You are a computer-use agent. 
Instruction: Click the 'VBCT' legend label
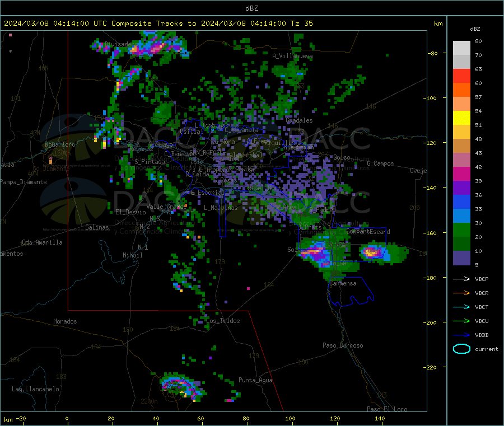(482, 307)
